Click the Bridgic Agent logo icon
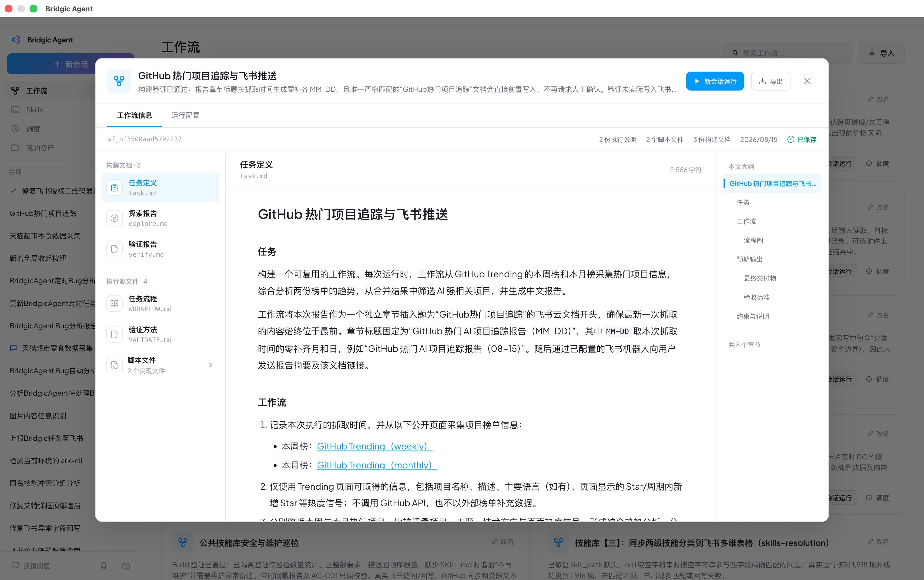Screen dimensions: 924x580 click(x=16, y=40)
